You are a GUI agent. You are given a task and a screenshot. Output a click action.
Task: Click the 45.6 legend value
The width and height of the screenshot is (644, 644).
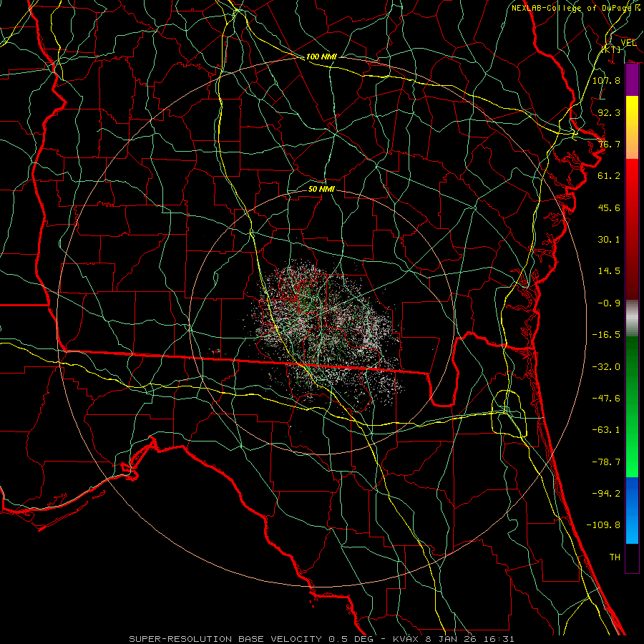coord(609,208)
